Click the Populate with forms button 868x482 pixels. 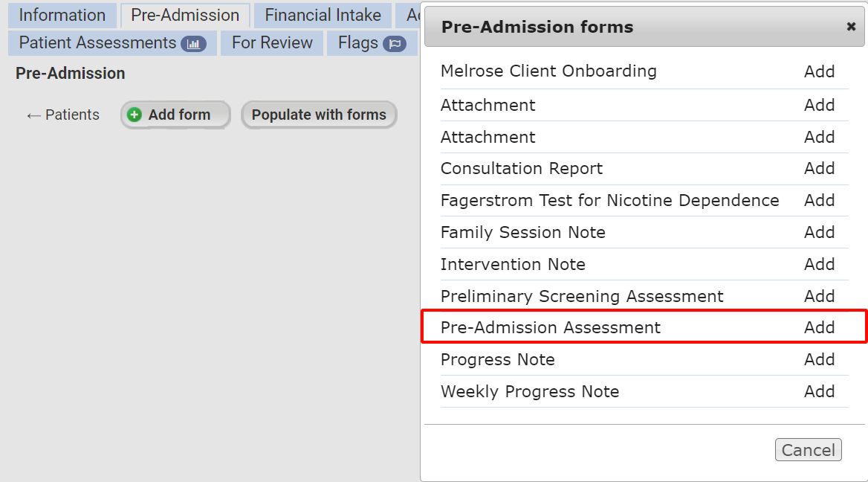coord(319,115)
